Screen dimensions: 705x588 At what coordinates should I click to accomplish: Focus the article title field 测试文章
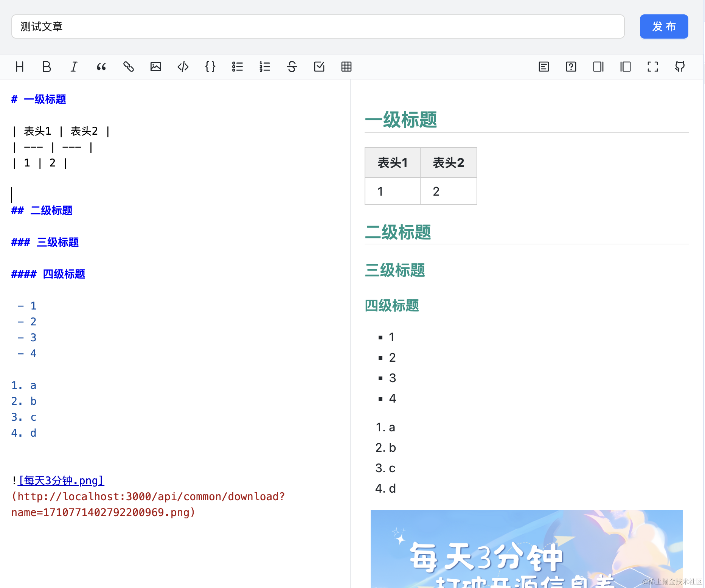point(318,26)
